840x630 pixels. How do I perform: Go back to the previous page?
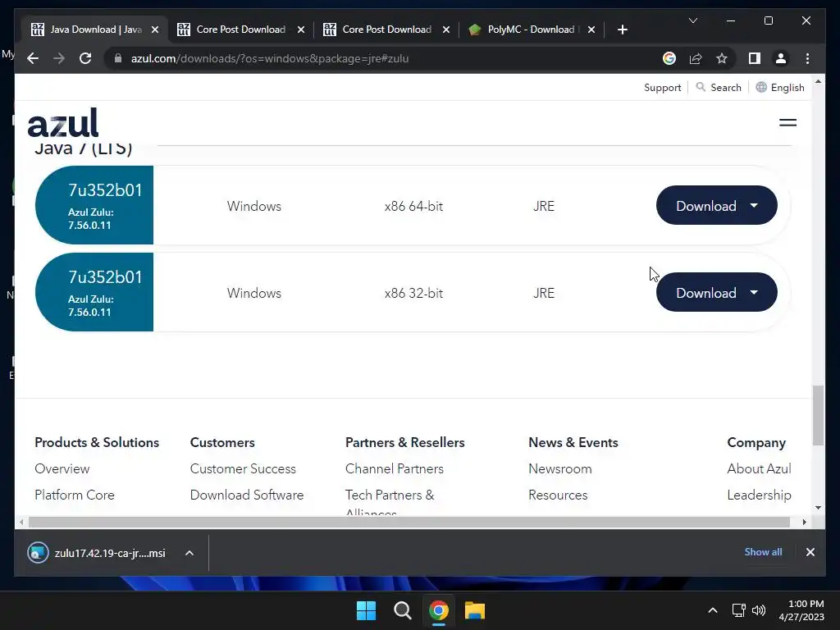click(33, 58)
